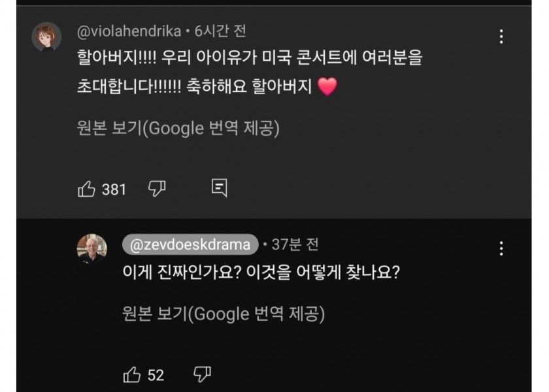549x392 pixels.
Task: Open the three-dot menu for @zevdoeskdrama's reply
Action: pos(501,248)
